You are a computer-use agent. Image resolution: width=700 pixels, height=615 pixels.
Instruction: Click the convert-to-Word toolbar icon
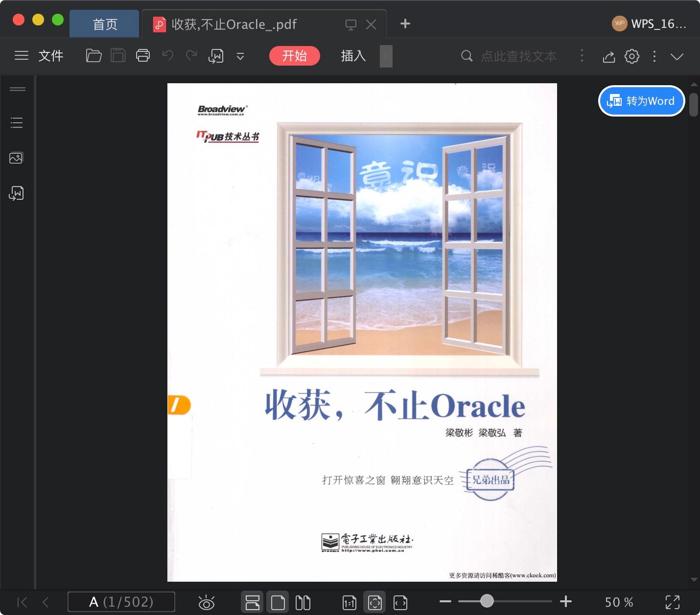coord(216,56)
